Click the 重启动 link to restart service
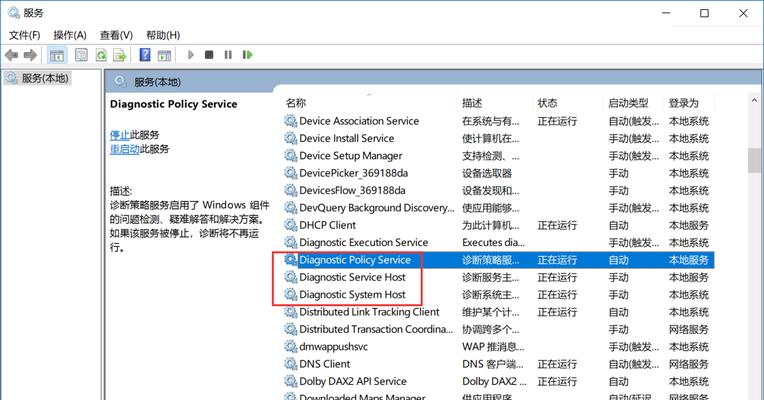764x400 pixels. (125, 149)
